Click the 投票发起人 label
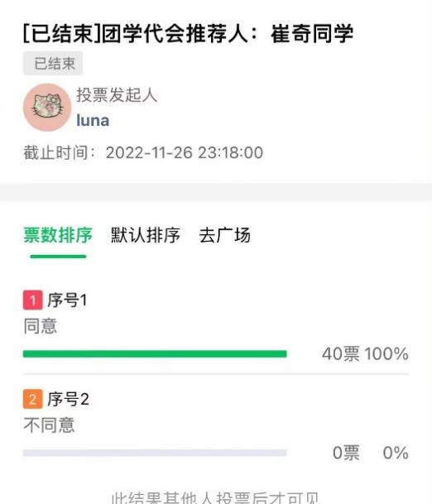This screenshot has height=504, width=432. click(x=117, y=95)
